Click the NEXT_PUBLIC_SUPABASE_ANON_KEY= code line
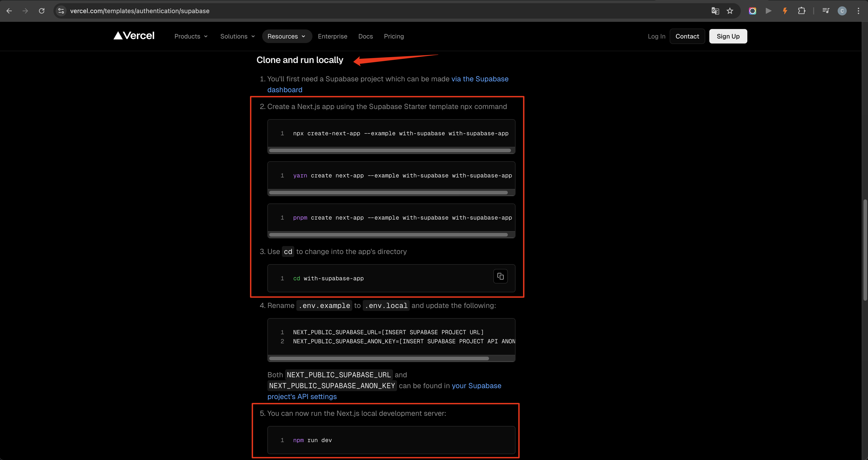 (404, 341)
